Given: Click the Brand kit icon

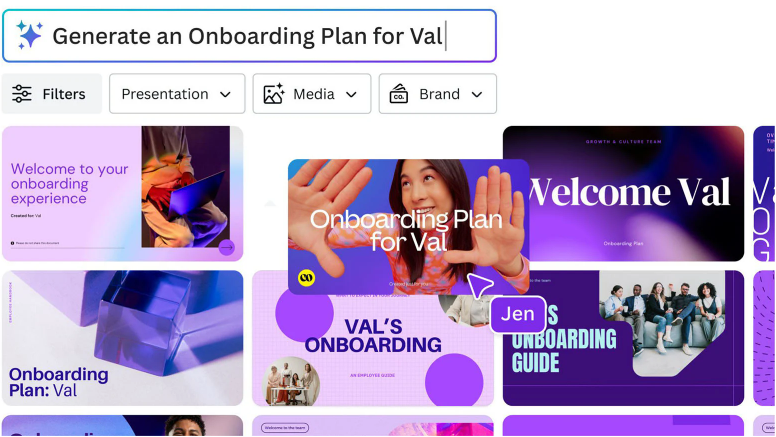Looking at the screenshot, I should [x=398, y=94].
